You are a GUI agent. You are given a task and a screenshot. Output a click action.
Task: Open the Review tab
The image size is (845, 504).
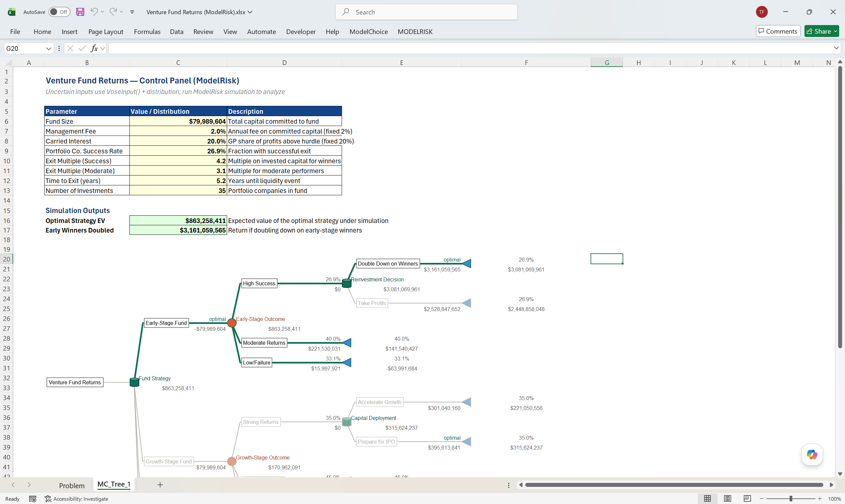pyautogui.click(x=203, y=32)
